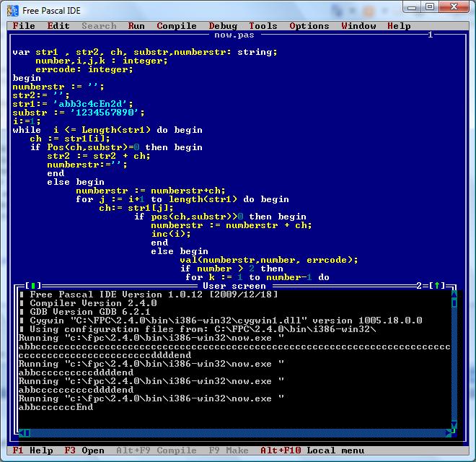Expand the Compile menu
The height and width of the screenshot is (462, 476).
tap(177, 26)
